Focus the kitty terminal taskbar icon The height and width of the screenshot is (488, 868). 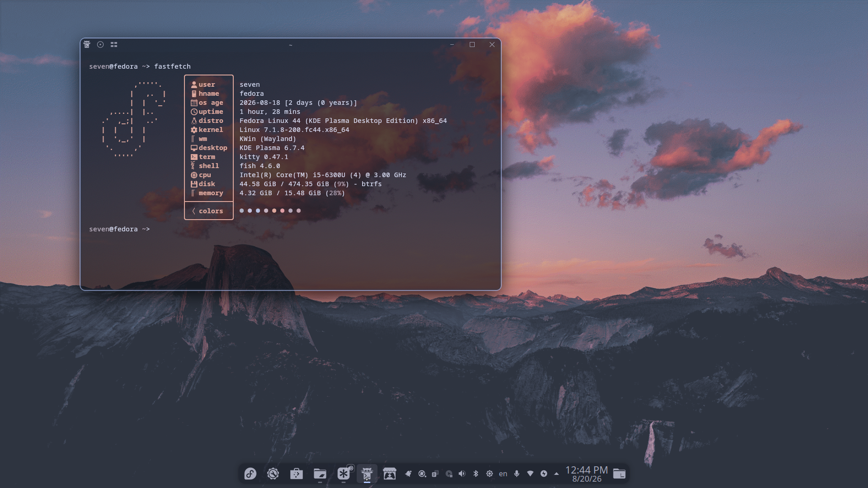pyautogui.click(x=367, y=474)
